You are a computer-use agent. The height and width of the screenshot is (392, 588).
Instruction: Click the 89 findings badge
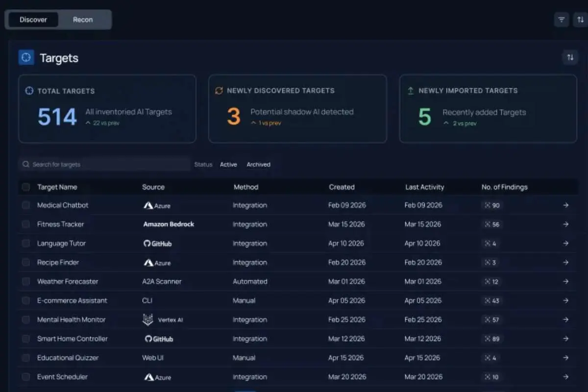[492, 339]
